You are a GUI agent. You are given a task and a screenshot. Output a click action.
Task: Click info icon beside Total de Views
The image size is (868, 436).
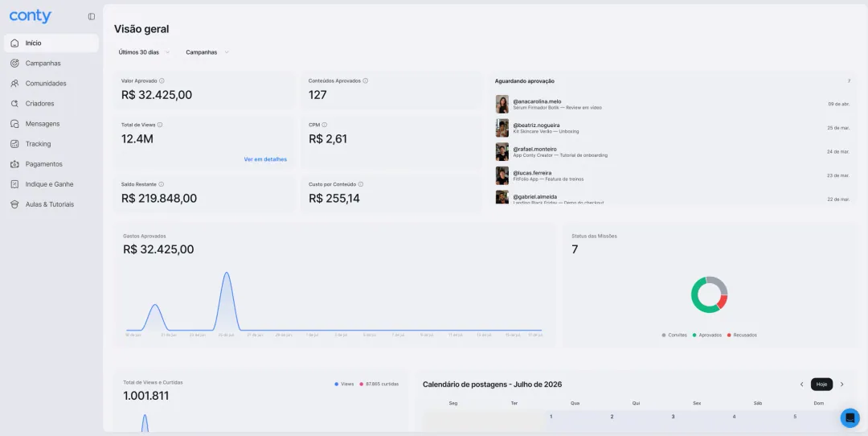tap(160, 125)
